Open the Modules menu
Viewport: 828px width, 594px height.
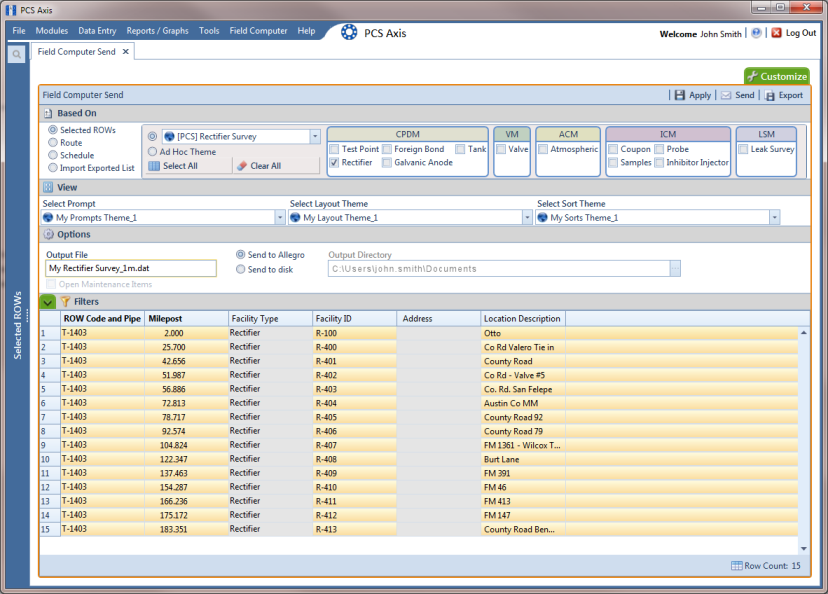pyautogui.click(x=52, y=31)
